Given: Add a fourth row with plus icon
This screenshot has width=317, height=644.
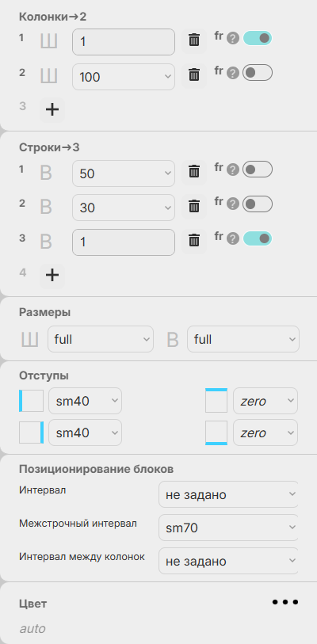Looking at the screenshot, I should tap(52, 275).
